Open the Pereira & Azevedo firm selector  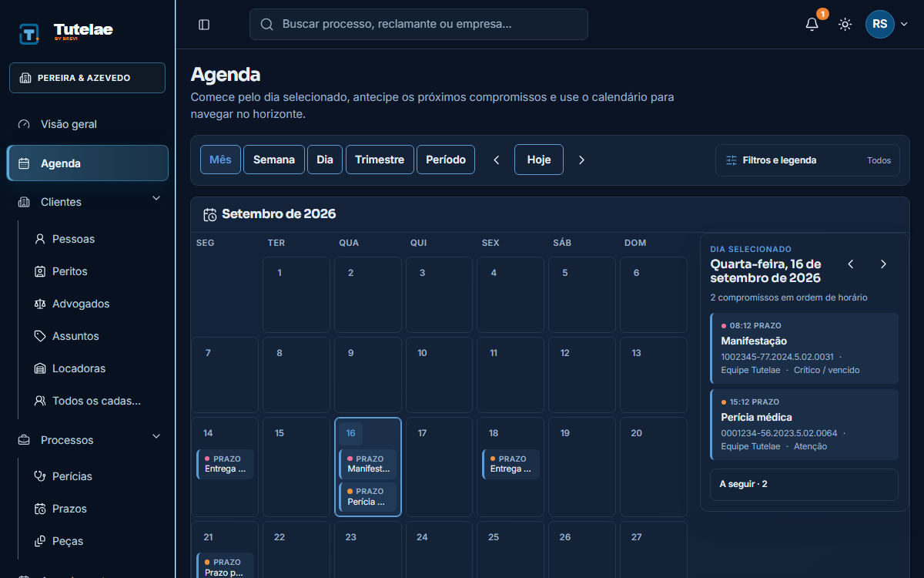(87, 78)
